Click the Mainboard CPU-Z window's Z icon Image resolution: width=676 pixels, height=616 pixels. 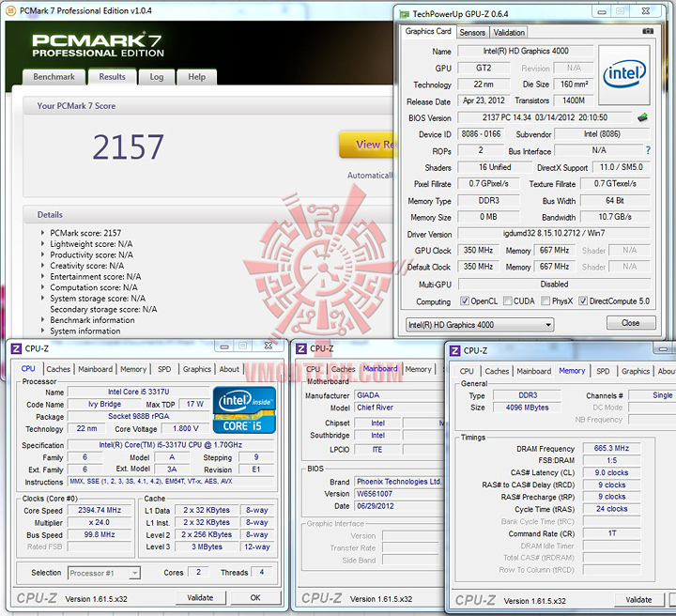point(301,348)
